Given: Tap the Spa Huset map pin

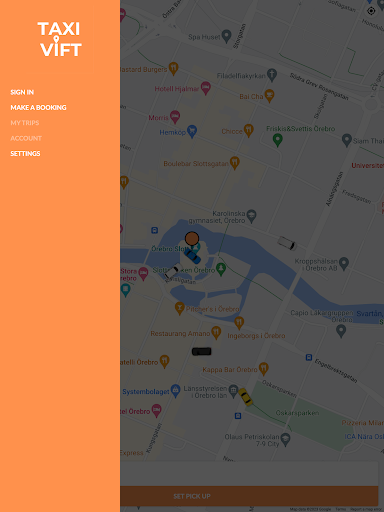Looking at the screenshot, I should pos(227,36).
